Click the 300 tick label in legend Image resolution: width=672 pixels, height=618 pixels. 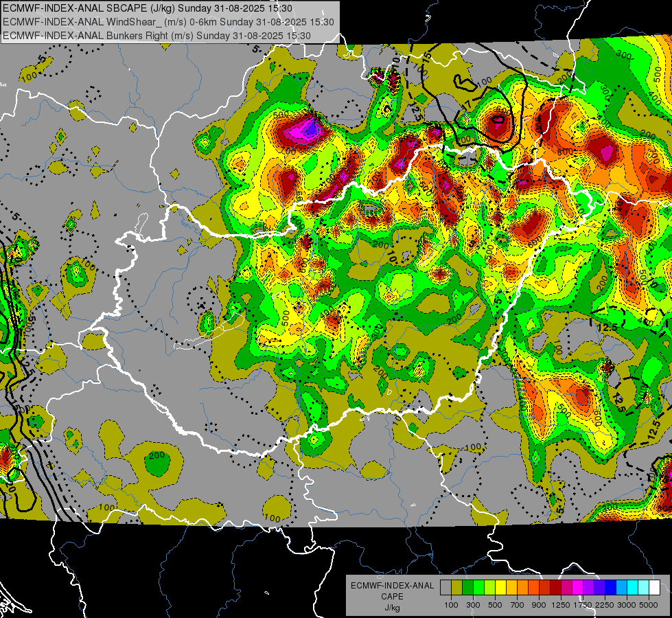click(473, 605)
